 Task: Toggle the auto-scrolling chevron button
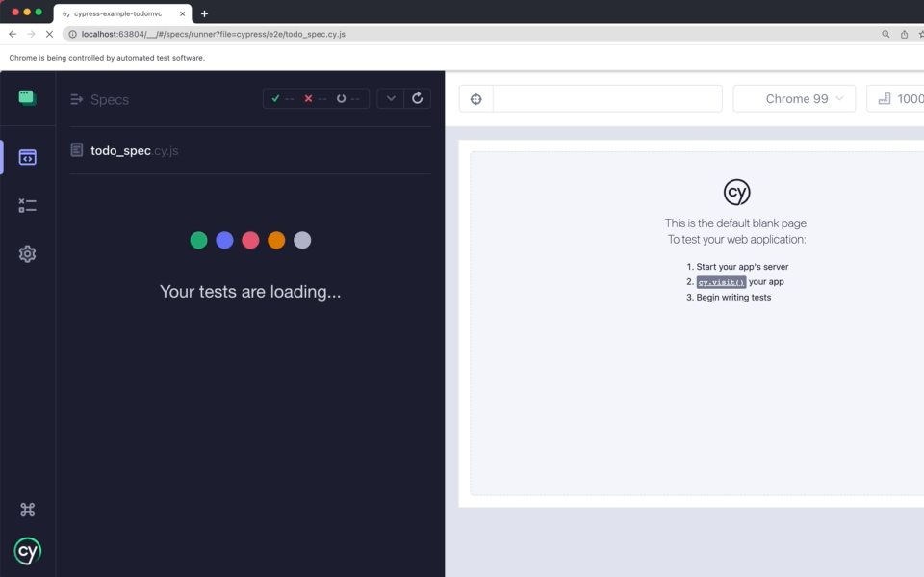390,98
